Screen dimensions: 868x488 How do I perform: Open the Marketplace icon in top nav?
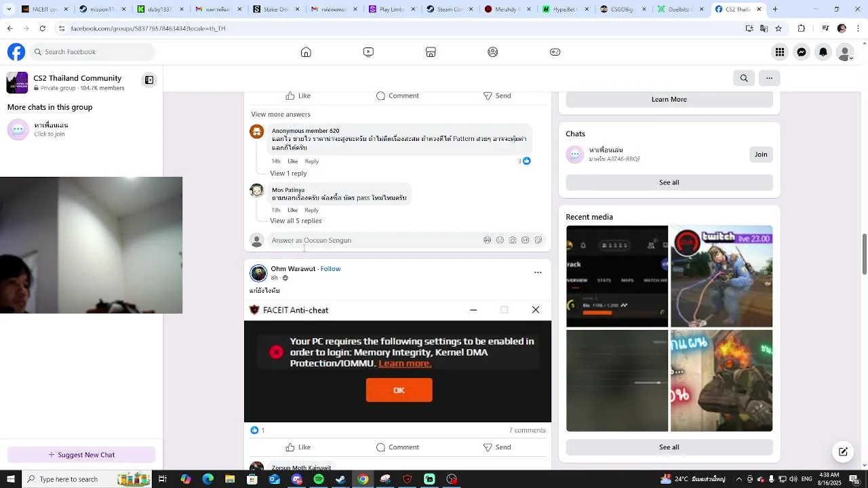(x=431, y=52)
